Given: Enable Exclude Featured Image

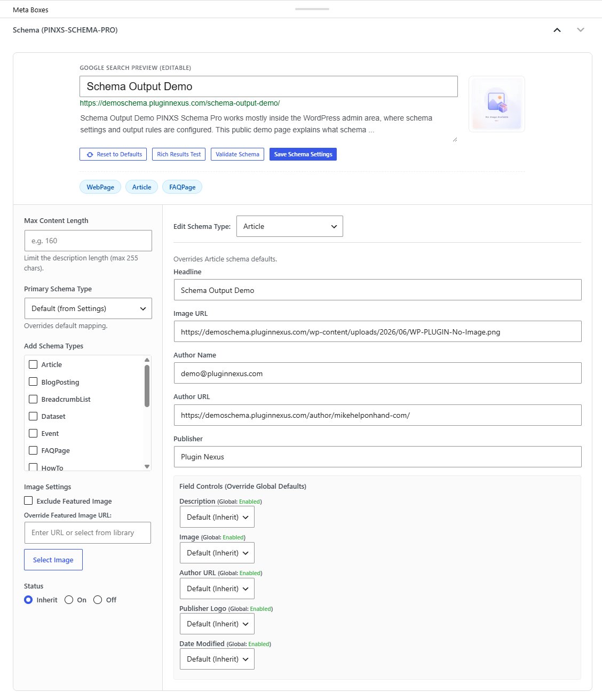Looking at the screenshot, I should click(28, 500).
